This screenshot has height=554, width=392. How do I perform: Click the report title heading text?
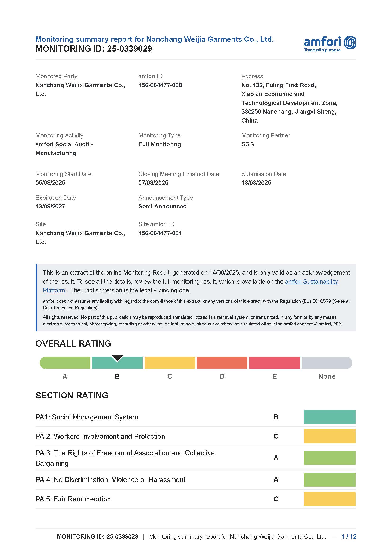tap(155, 39)
